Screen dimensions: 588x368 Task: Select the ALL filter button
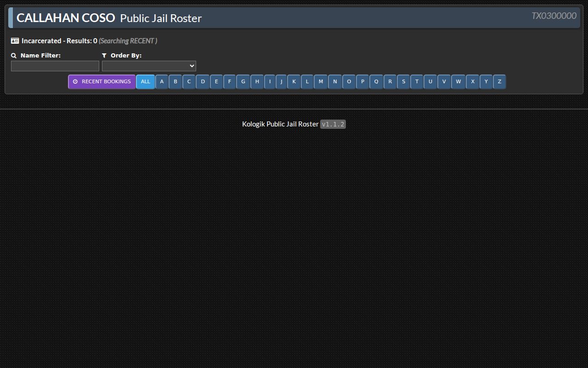[x=146, y=82]
